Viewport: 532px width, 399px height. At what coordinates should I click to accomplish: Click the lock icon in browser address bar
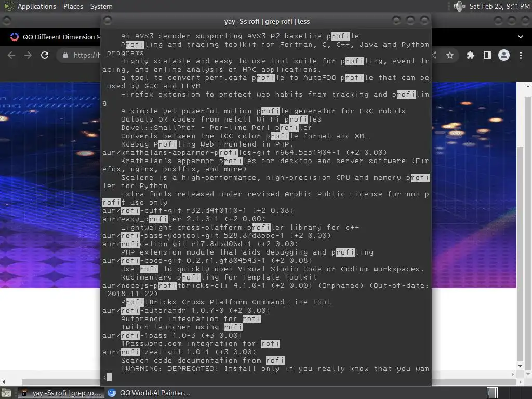pyautogui.click(x=65, y=55)
